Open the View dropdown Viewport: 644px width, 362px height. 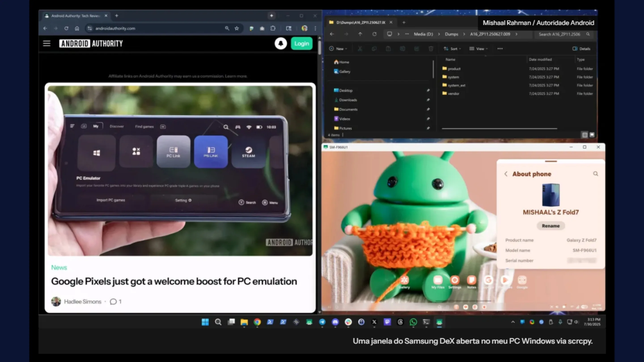(479, 49)
